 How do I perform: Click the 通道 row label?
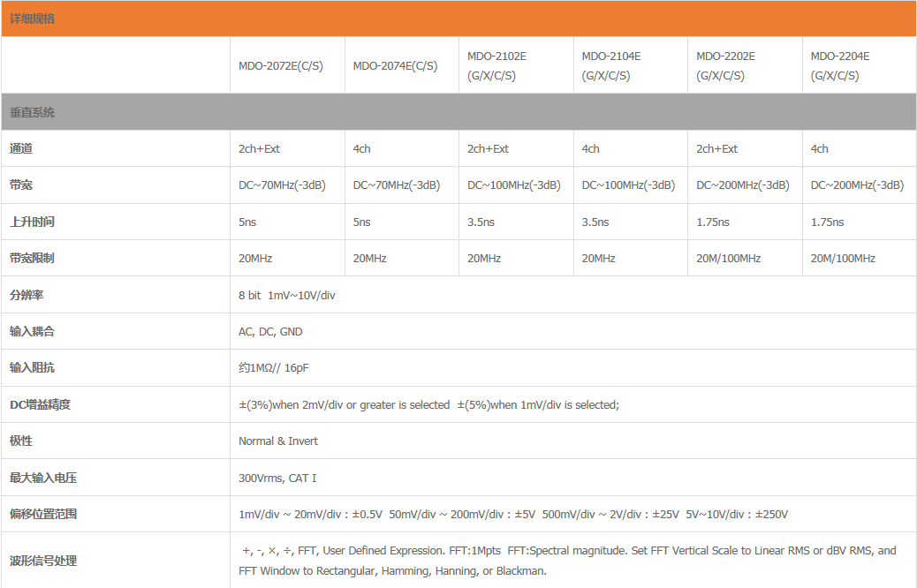pos(21,149)
